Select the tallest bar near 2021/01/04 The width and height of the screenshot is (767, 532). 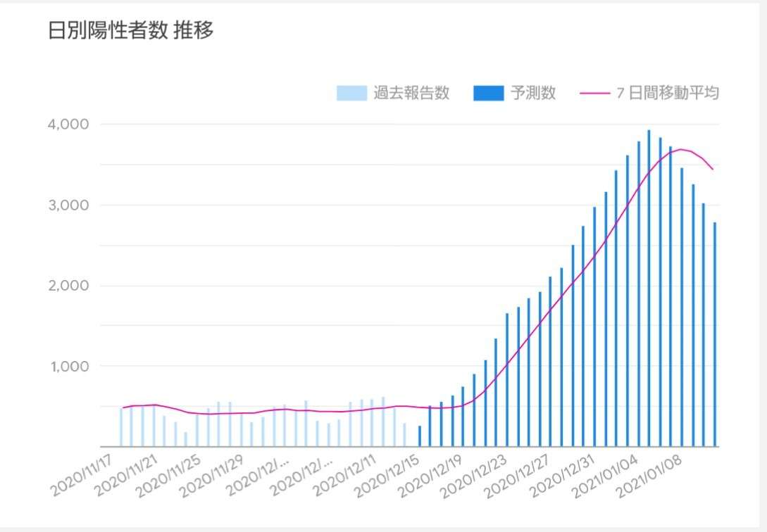[649, 281]
